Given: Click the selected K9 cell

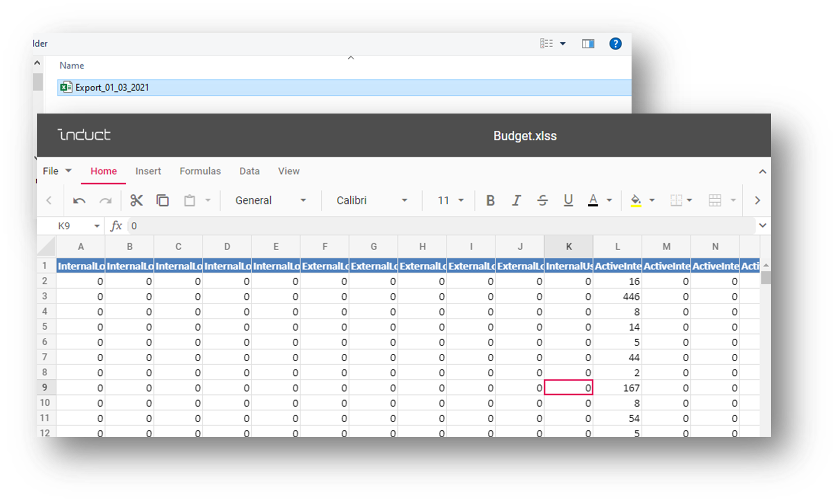Looking at the screenshot, I should pos(568,388).
